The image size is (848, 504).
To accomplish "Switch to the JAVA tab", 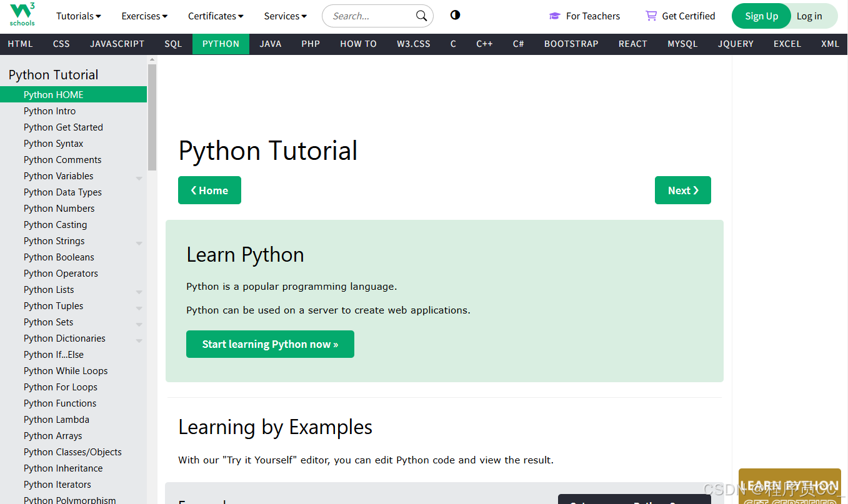I will (x=271, y=44).
